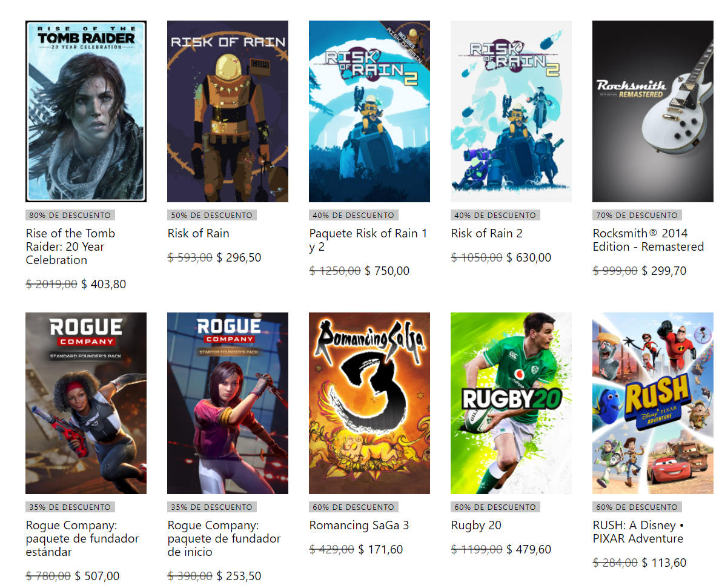Select the Rugby 20 cover image
This screenshot has height=588, width=722.
click(511, 403)
